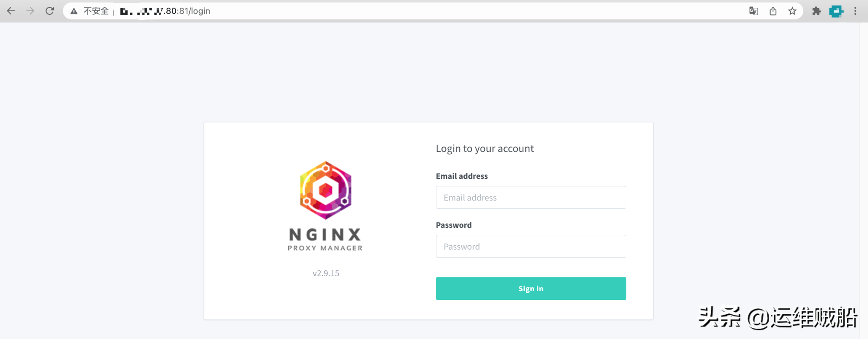Click the browser extensions puzzle icon
This screenshot has width=868, height=339.
[816, 11]
